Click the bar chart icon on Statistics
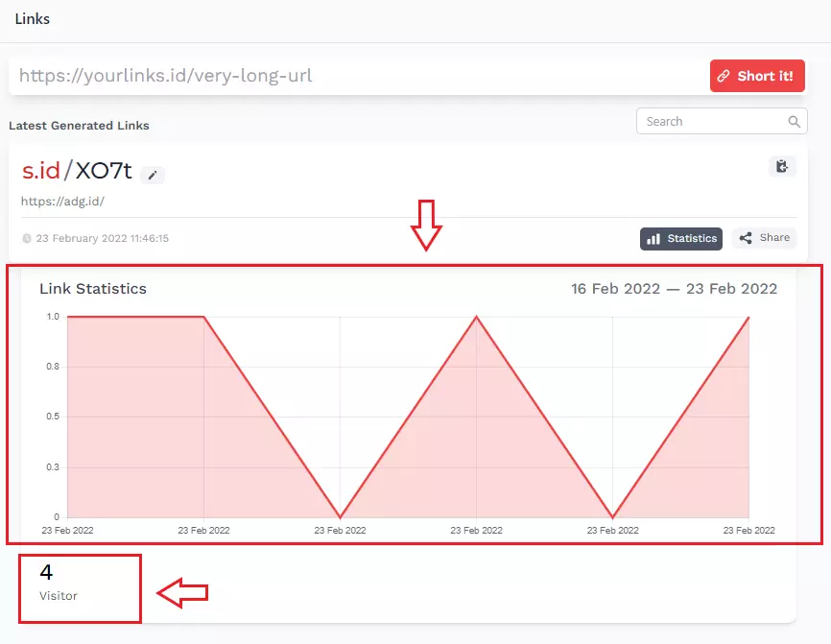 (x=653, y=238)
